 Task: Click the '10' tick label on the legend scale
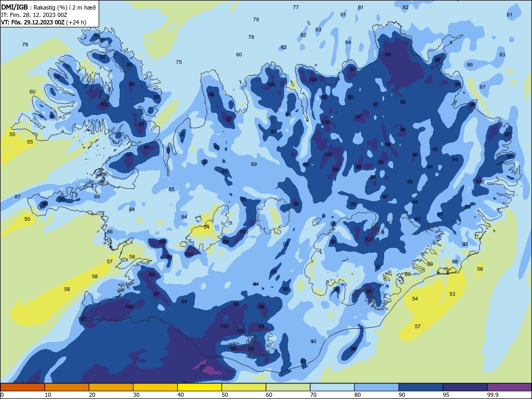[48, 395]
